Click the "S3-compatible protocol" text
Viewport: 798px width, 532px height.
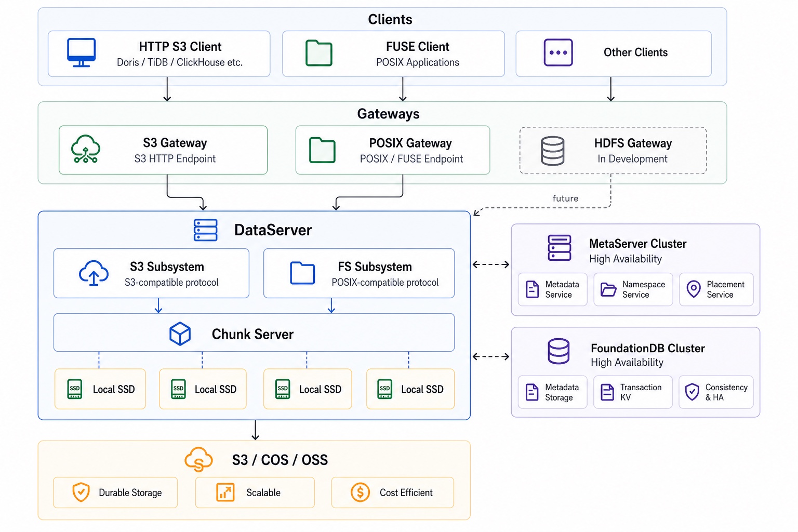171,283
